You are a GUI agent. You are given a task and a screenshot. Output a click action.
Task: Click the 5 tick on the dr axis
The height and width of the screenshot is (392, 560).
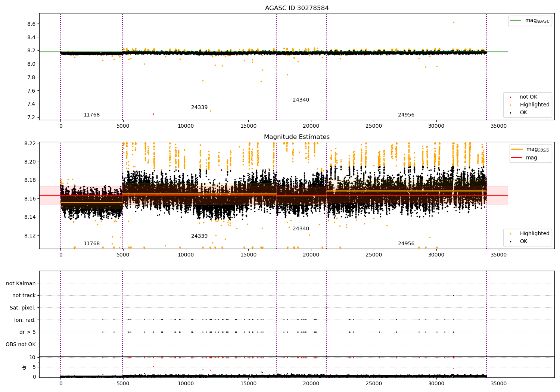pos(34,367)
